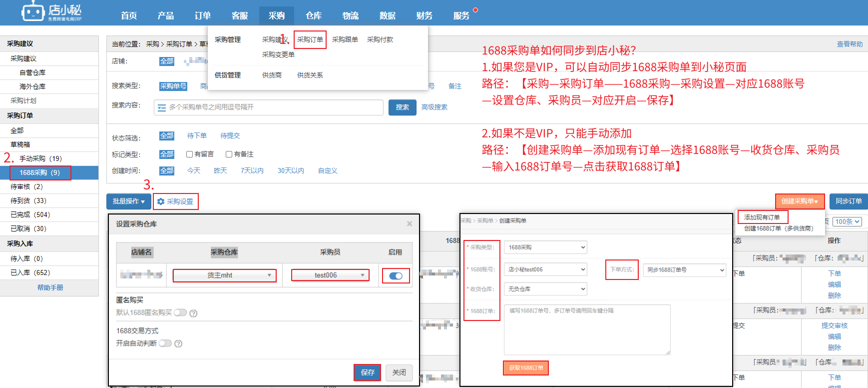Expand the 创建采购单 dropdown button
This screenshot has height=388, width=868.
(x=800, y=201)
